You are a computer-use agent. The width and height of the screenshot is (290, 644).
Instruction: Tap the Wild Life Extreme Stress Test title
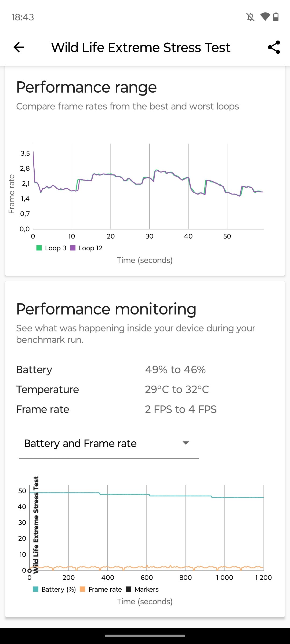(x=141, y=47)
